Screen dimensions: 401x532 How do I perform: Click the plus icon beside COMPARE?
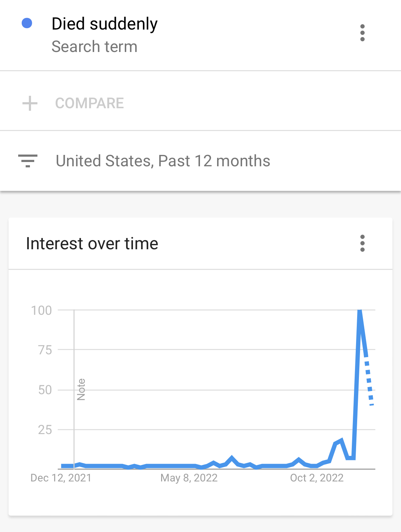[x=30, y=103]
